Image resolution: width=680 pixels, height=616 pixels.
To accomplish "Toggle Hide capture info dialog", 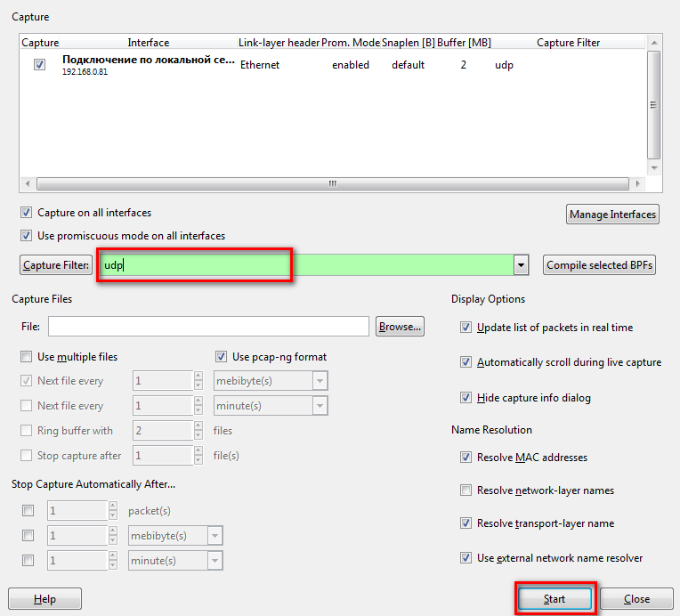I will (465, 398).
